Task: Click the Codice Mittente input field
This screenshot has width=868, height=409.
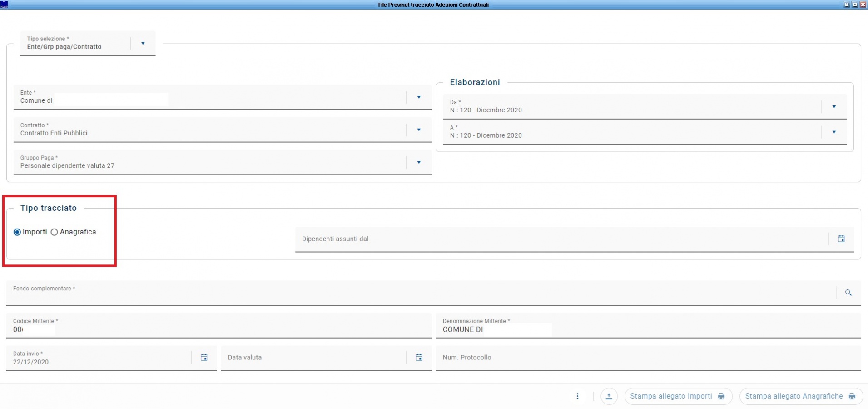Action: point(218,329)
